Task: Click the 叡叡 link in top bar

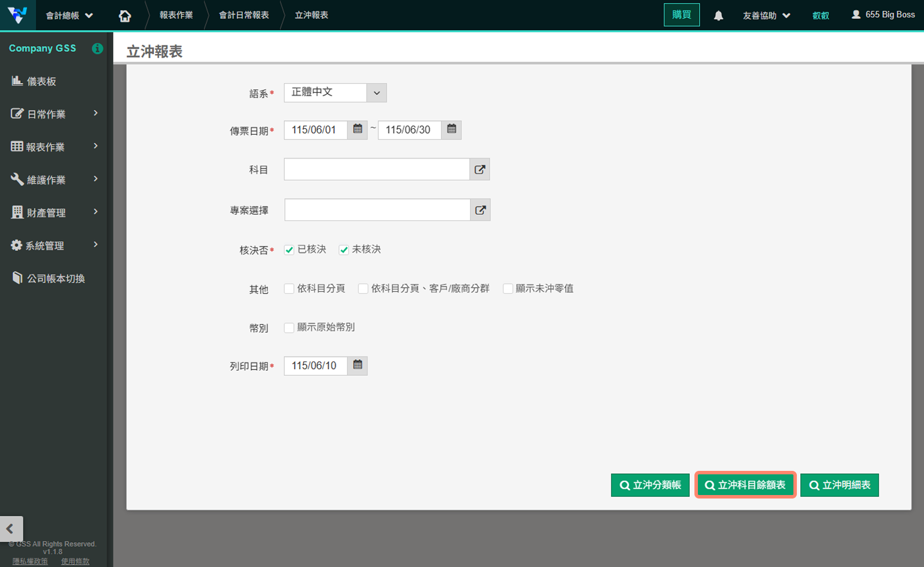Action: point(820,16)
